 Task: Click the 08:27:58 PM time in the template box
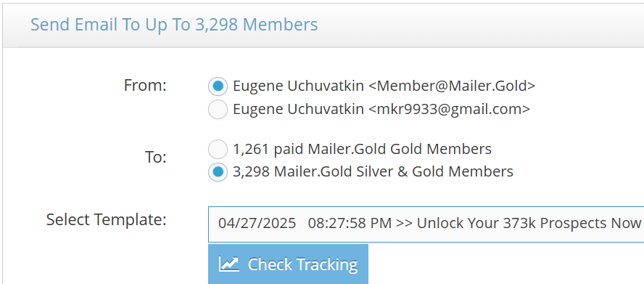click(x=350, y=223)
